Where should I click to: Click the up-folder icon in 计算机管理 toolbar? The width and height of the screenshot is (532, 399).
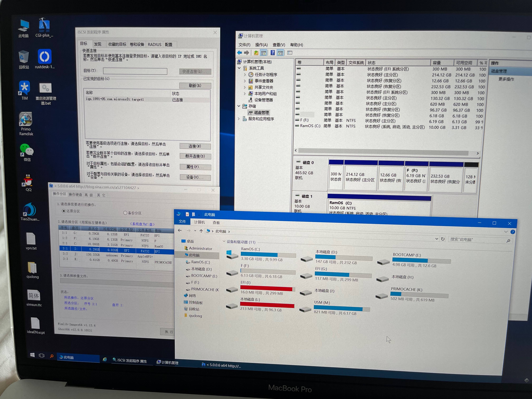pos(256,53)
